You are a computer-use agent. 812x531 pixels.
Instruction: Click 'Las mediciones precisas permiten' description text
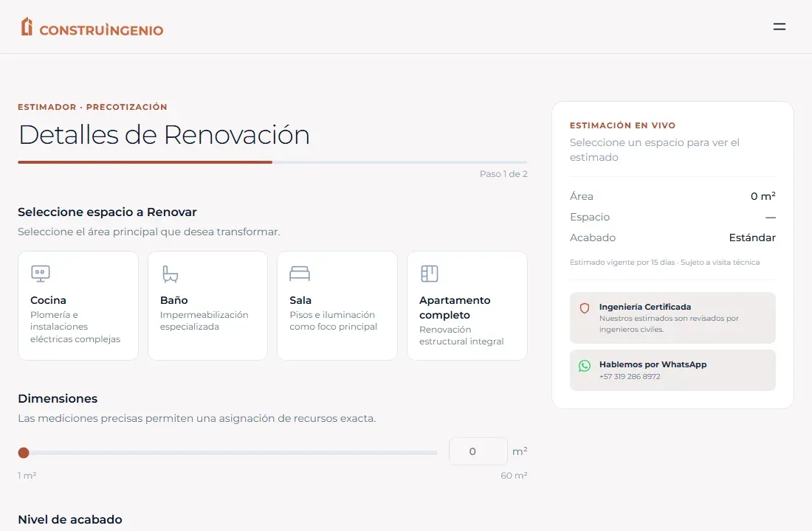(197, 418)
